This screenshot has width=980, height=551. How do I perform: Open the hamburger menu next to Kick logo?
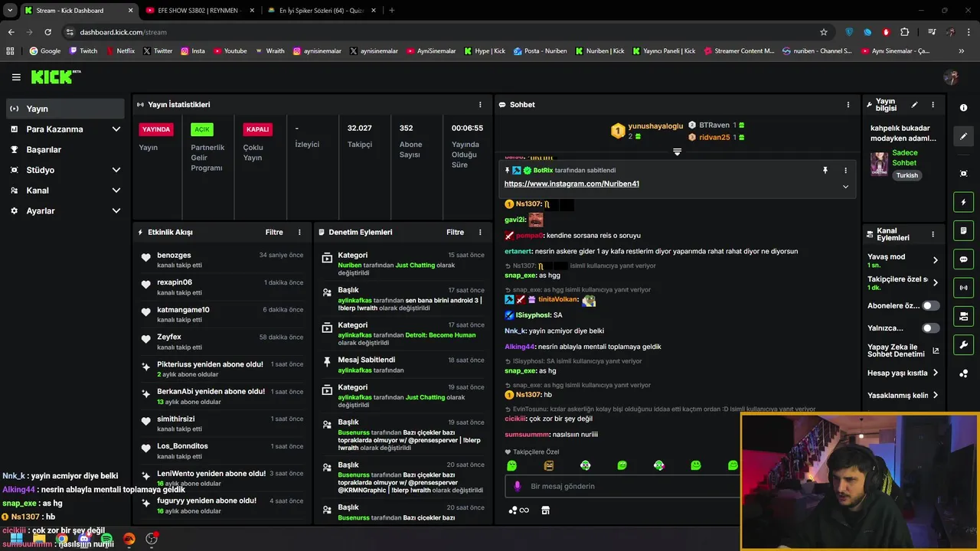pos(16,77)
